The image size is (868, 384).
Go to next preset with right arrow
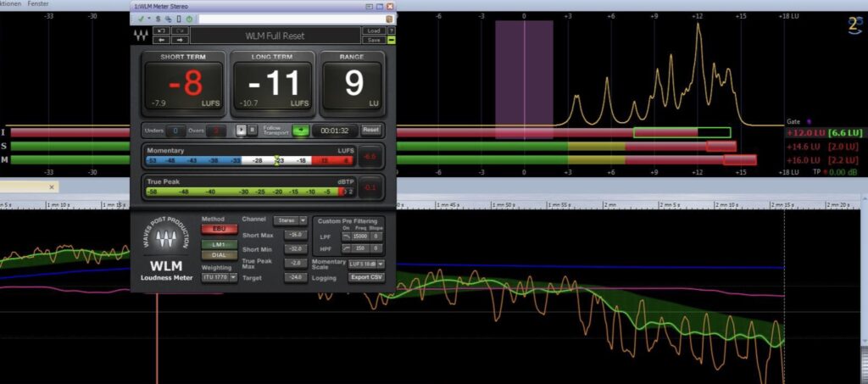[x=181, y=40]
